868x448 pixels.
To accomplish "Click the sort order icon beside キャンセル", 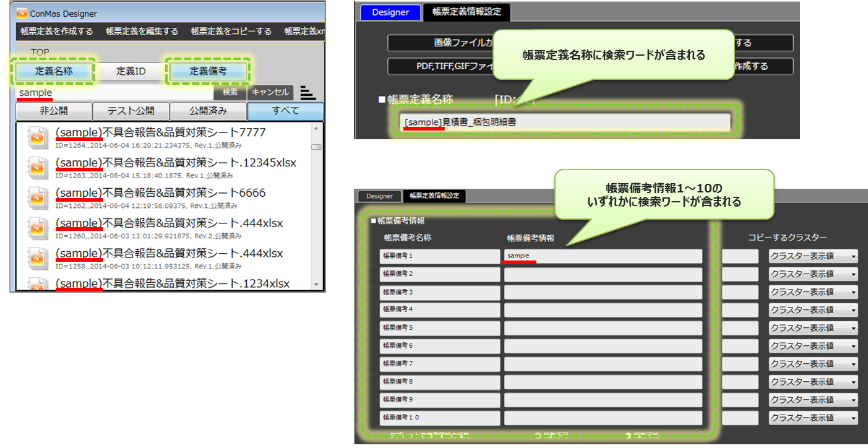I will click(307, 92).
